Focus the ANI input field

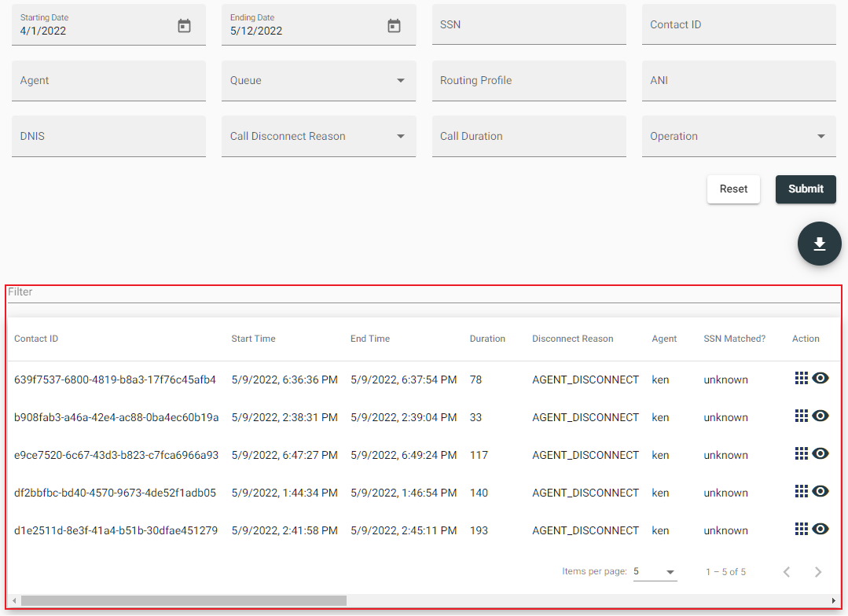coord(739,81)
